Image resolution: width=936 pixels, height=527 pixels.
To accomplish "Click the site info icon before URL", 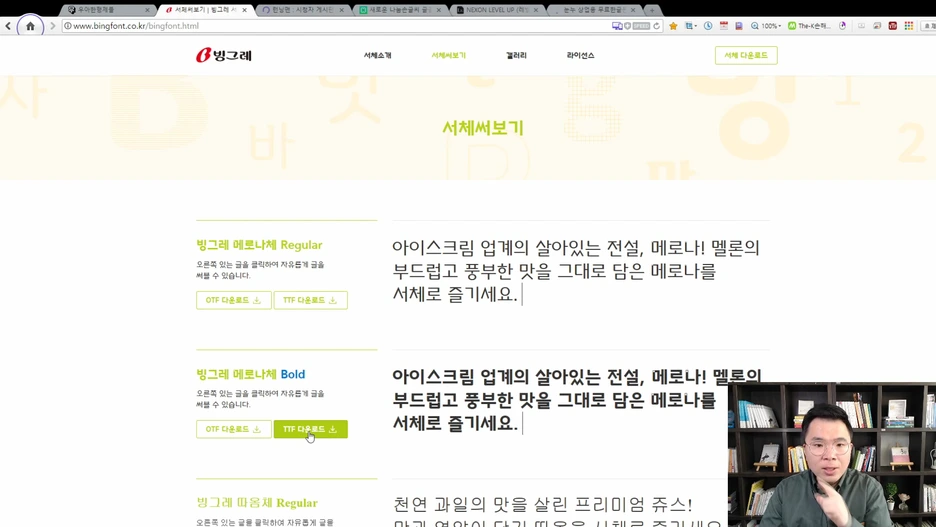I will tap(68, 26).
